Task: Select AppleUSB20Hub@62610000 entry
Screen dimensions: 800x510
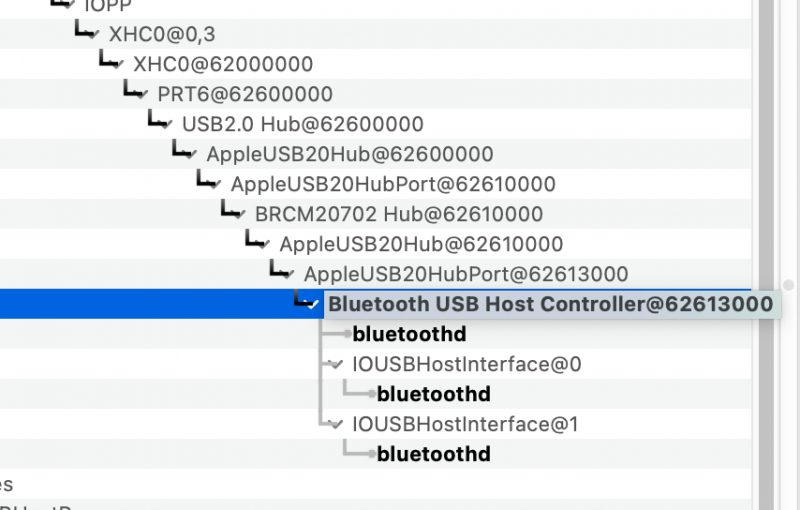Action: [421, 244]
